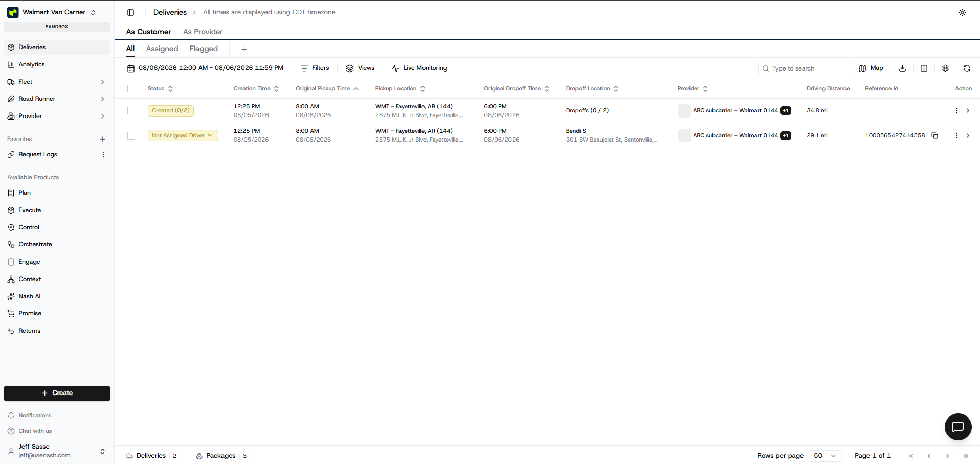The width and height of the screenshot is (980, 464).
Task: Open the column layout icon
Action: 924,68
